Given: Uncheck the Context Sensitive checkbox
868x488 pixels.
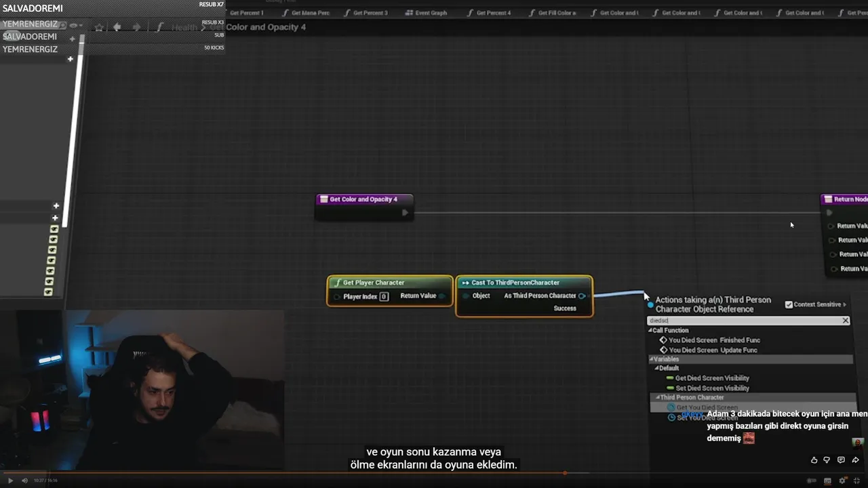Looking at the screenshot, I should tap(789, 304).
